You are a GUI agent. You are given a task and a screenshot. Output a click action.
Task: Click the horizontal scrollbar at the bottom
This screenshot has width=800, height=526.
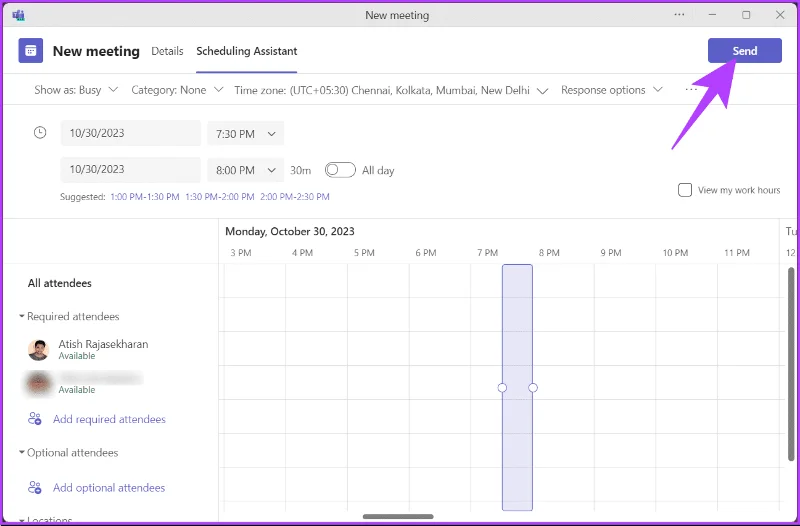click(x=398, y=517)
